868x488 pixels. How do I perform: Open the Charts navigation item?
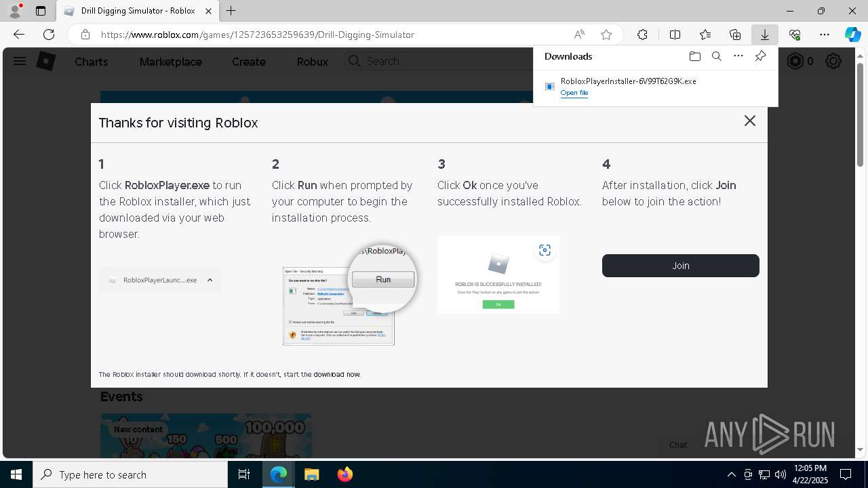[92, 62]
